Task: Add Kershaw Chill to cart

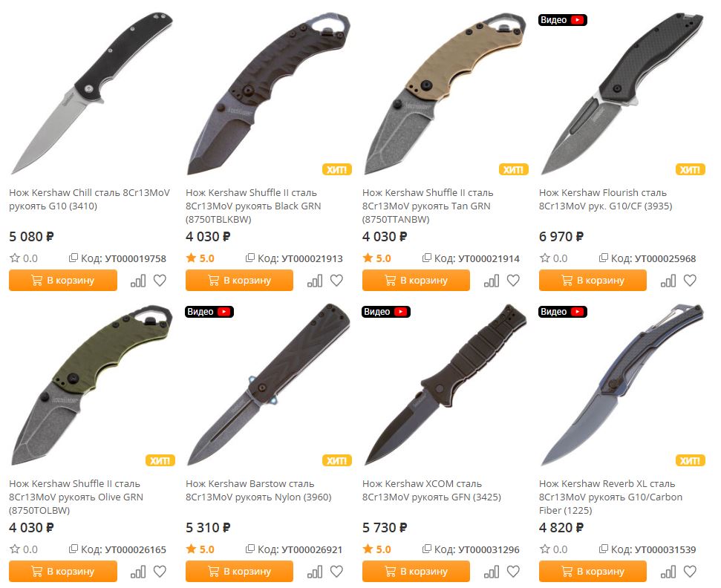Action: point(63,280)
